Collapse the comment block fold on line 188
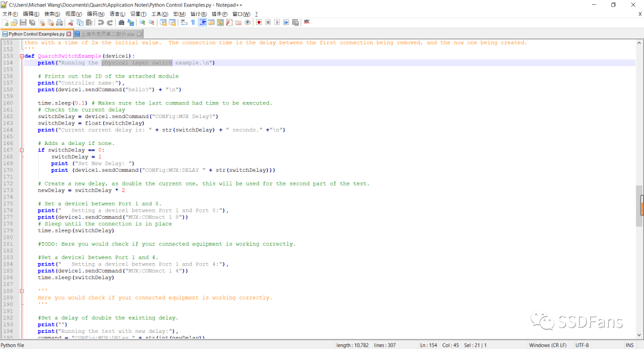 (22, 291)
